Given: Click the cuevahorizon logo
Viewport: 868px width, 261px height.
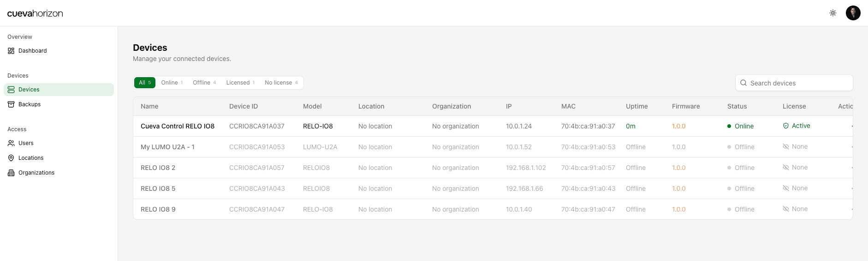Looking at the screenshot, I should [35, 13].
